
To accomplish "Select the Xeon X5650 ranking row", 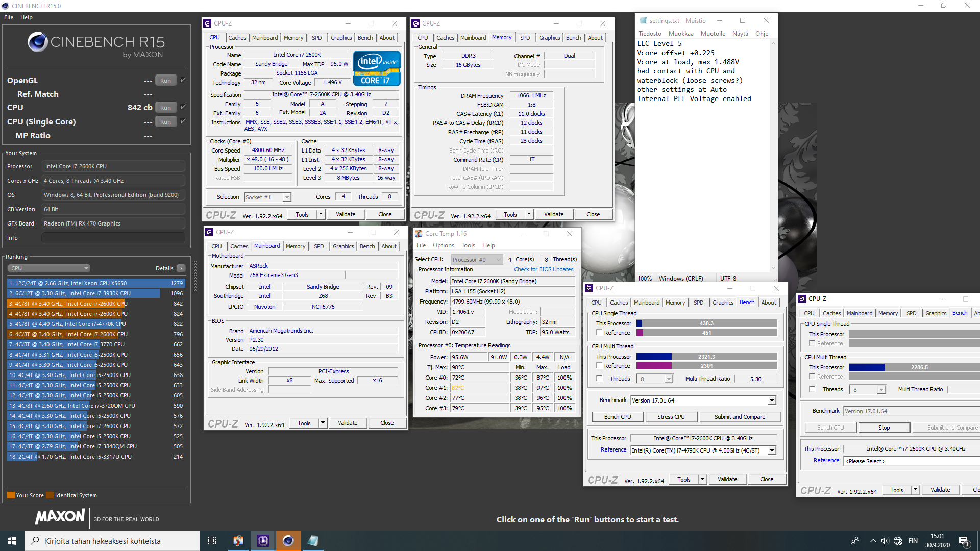I will click(x=96, y=283).
